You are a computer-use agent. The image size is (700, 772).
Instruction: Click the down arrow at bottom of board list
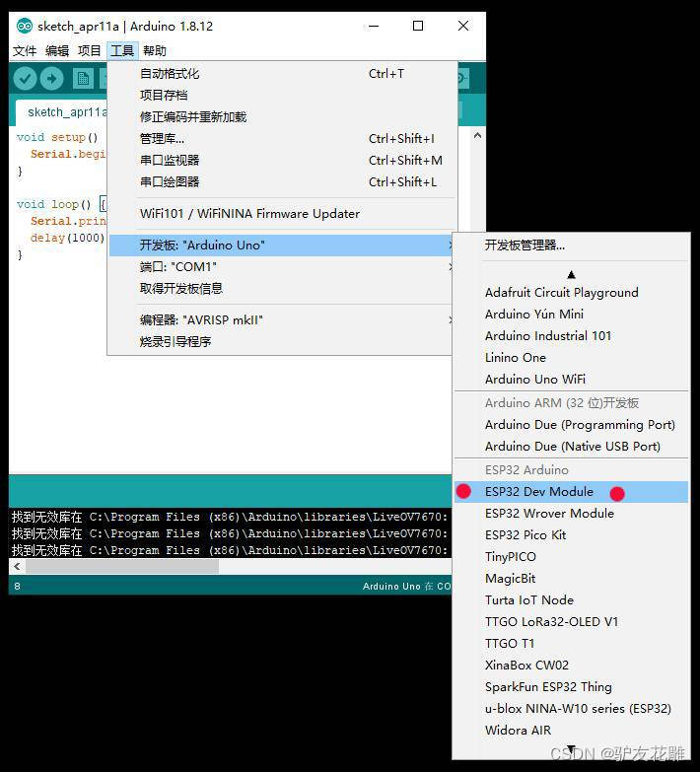point(571,750)
